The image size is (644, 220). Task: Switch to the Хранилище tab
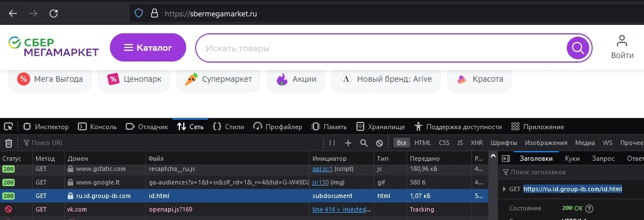pos(381,127)
